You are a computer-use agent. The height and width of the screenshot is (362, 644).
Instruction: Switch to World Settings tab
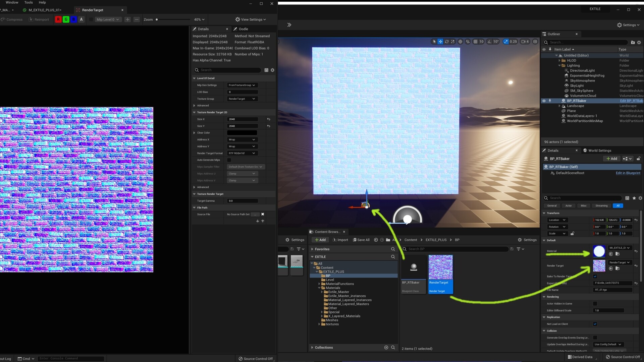[597, 150]
